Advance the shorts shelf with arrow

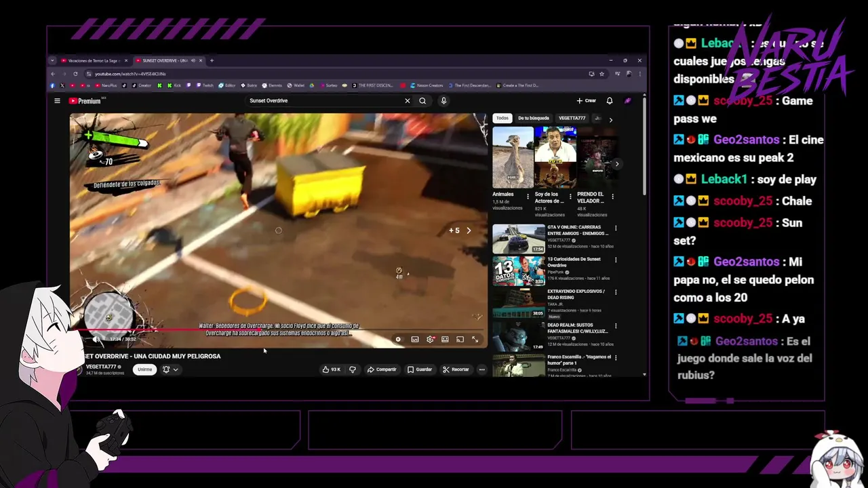click(616, 164)
